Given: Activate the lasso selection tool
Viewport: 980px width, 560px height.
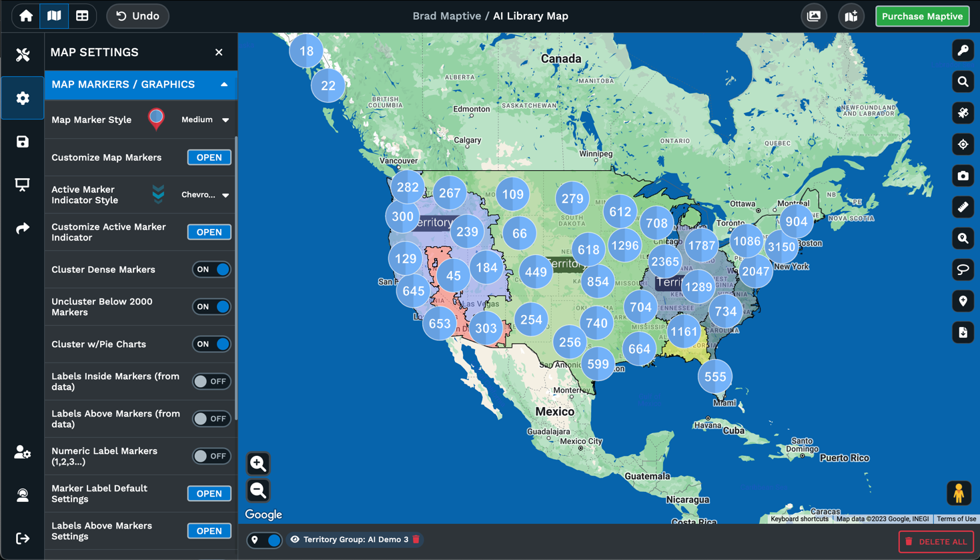Looking at the screenshot, I should coord(963,270).
